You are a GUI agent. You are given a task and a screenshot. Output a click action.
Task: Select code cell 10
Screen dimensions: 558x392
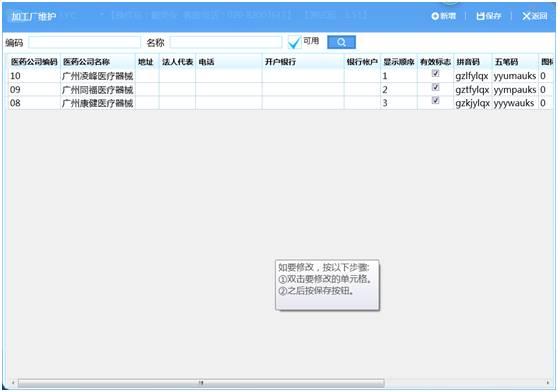point(35,76)
